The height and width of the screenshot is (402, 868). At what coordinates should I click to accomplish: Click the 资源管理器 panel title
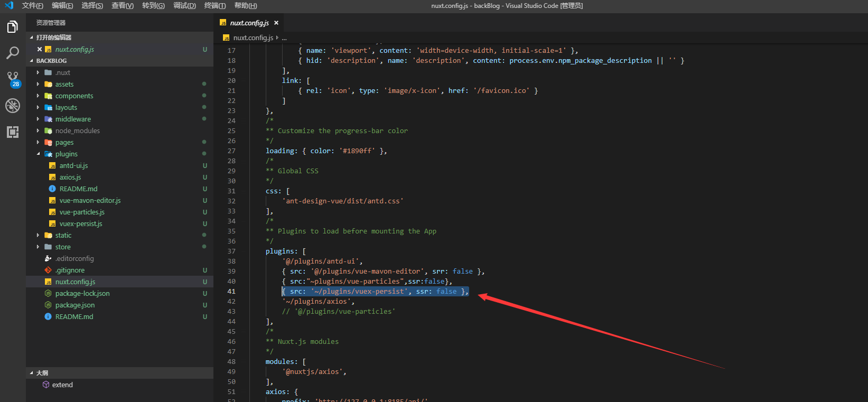51,23
